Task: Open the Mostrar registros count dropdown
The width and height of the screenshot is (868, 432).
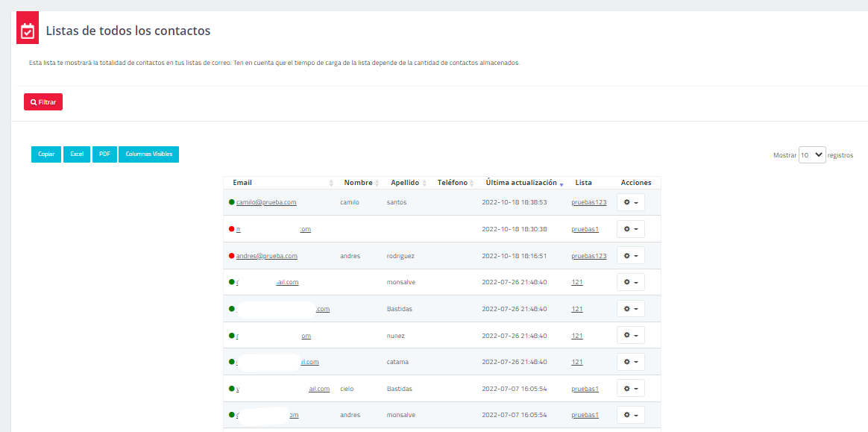Action: point(812,154)
